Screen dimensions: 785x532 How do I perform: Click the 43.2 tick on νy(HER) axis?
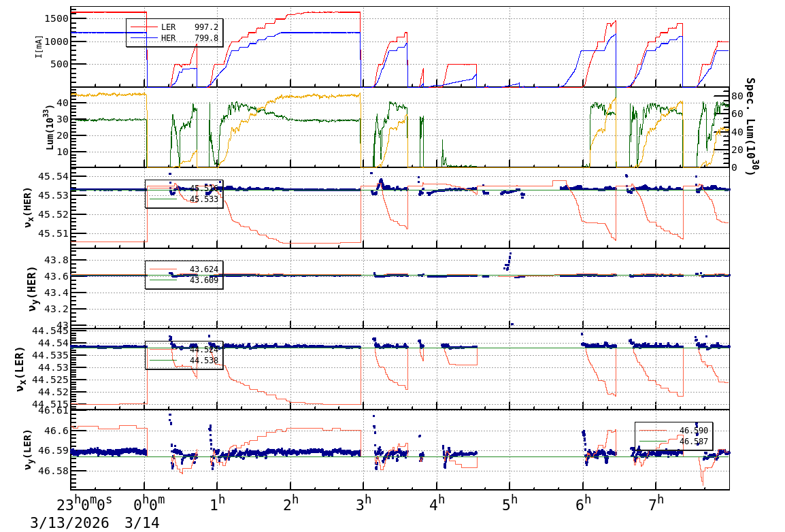[x=56, y=309]
